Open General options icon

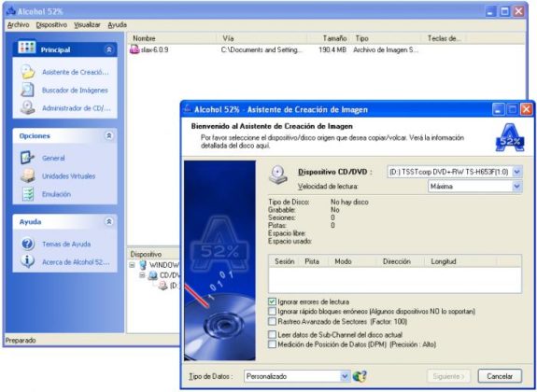coord(27,158)
